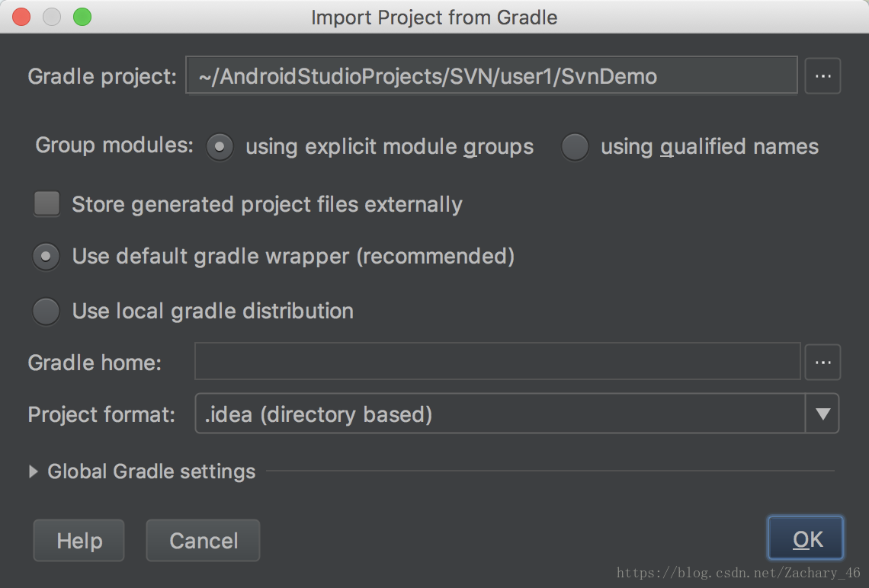Click the Cancel button
The image size is (869, 588).
[x=203, y=540]
